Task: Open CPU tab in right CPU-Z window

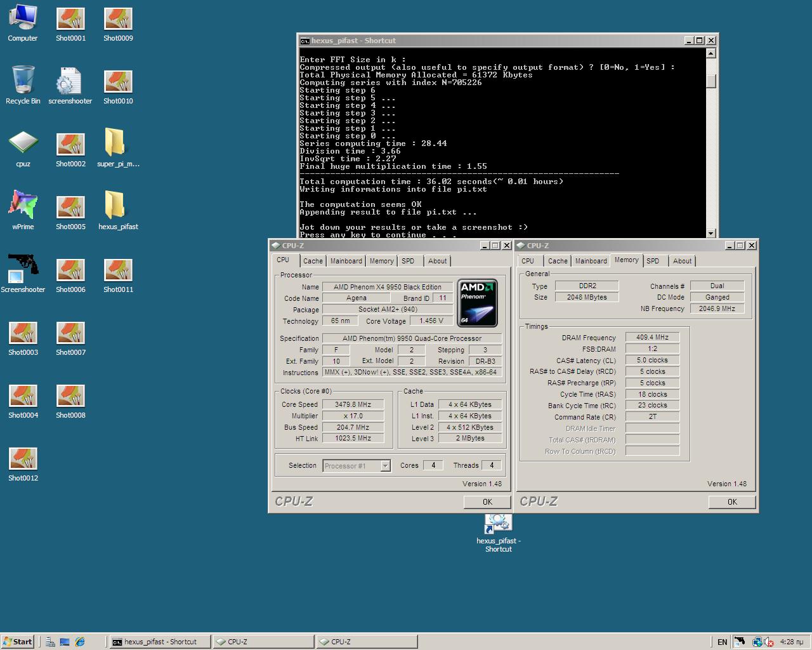Action: (528, 261)
